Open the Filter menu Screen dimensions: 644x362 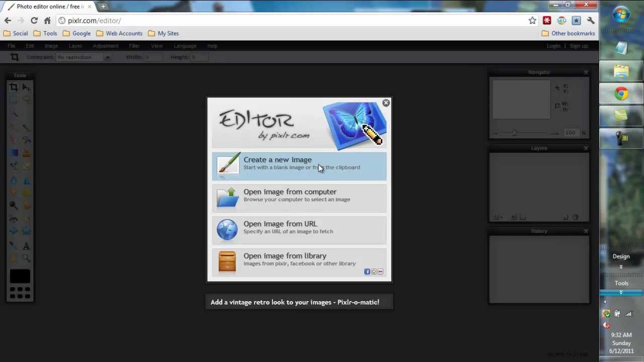pyautogui.click(x=134, y=46)
